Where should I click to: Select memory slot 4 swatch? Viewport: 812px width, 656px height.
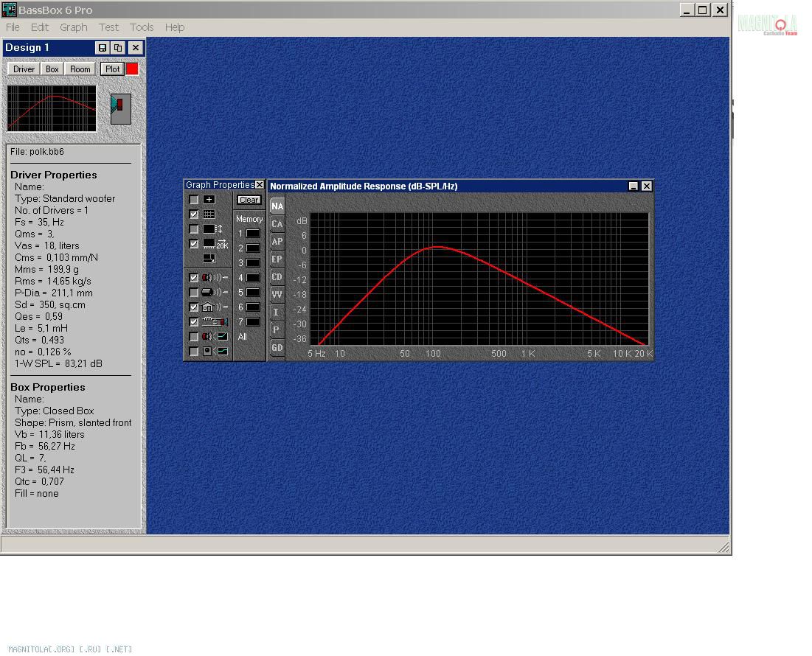pos(253,278)
